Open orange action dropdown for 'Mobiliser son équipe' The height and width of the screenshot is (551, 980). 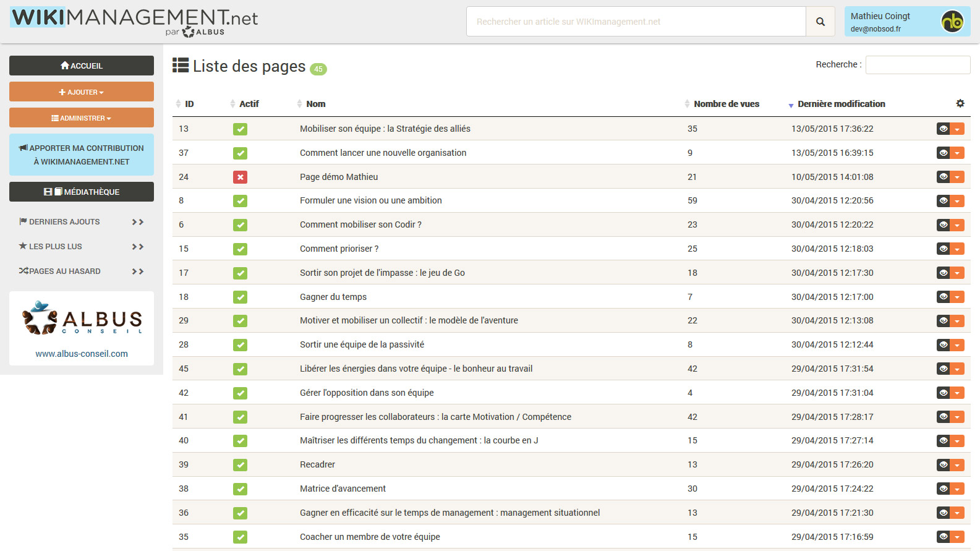(957, 129)
